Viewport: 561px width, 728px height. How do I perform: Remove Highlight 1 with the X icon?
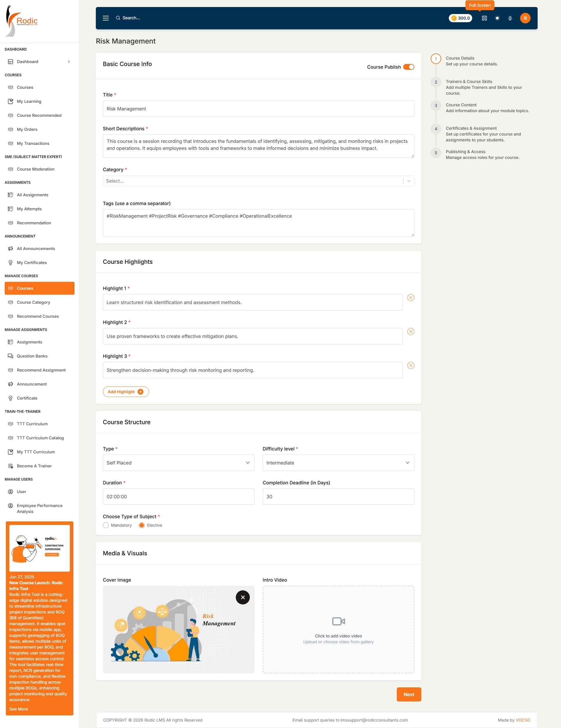point(411,298)
